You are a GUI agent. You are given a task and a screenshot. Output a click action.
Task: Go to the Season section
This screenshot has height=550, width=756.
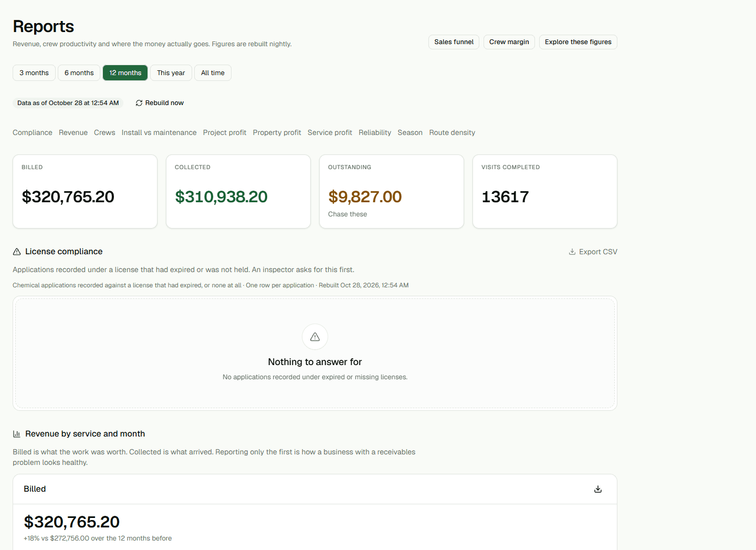pyautogui.click(x=410, y=133)
